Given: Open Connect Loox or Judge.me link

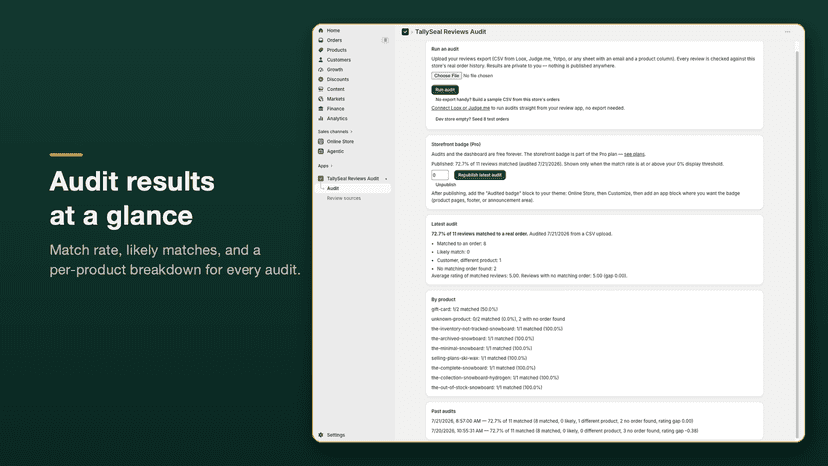Looking at the screenshot, I should [460, 108].
